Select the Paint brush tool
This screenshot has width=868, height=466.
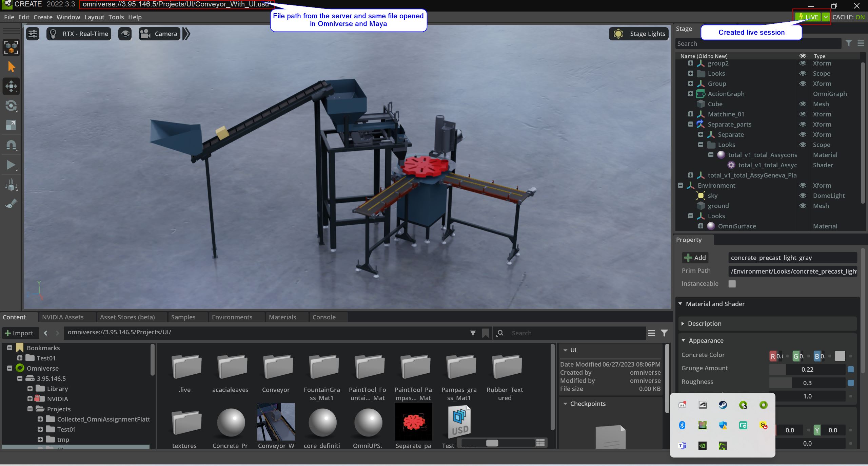11,204
